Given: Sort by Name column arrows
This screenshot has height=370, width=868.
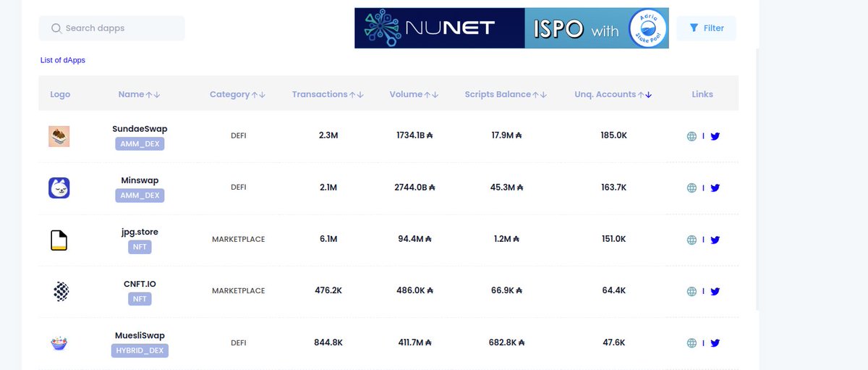Looking at the screenshot, I should pos(153,94).
